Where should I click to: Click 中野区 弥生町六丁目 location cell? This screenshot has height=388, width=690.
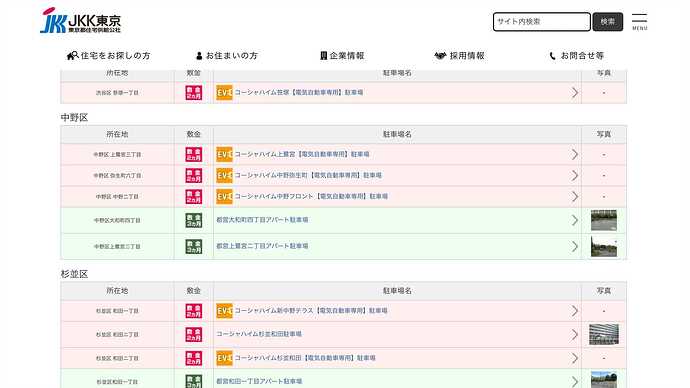(117, 176)
